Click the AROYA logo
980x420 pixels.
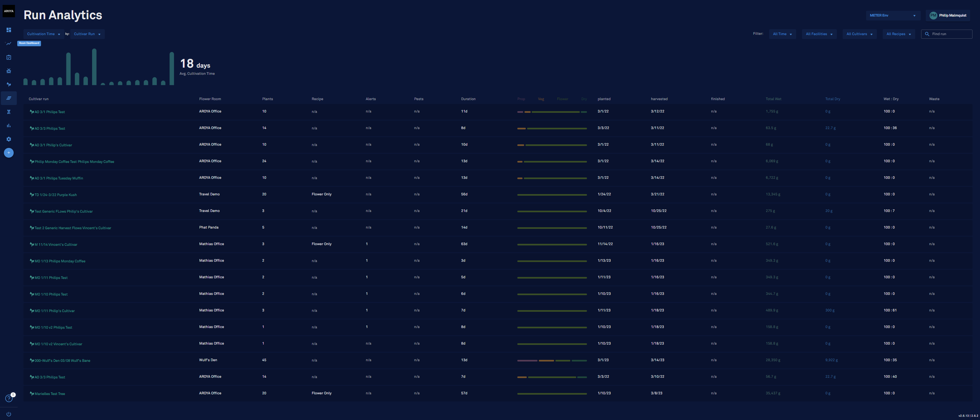click(9, 11)
